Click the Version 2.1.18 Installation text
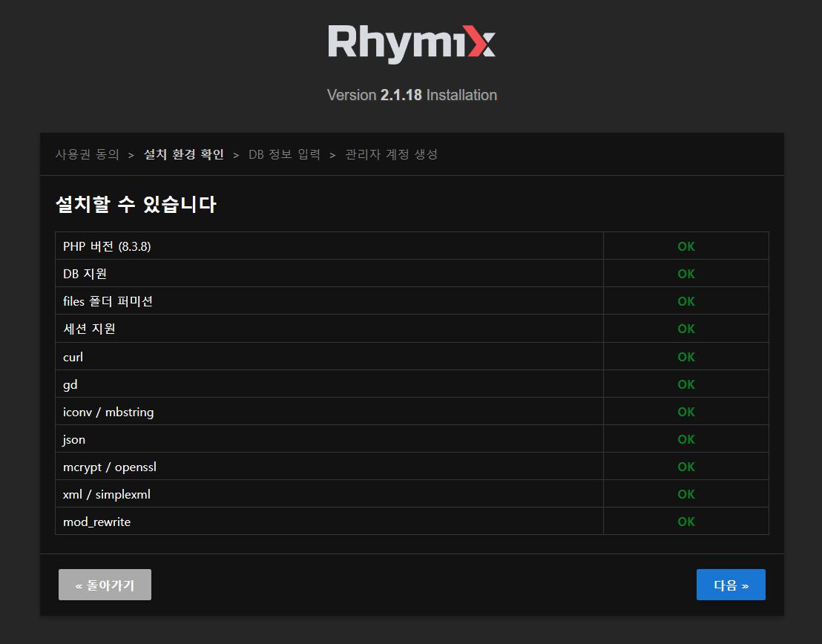 tap(411, 95)
